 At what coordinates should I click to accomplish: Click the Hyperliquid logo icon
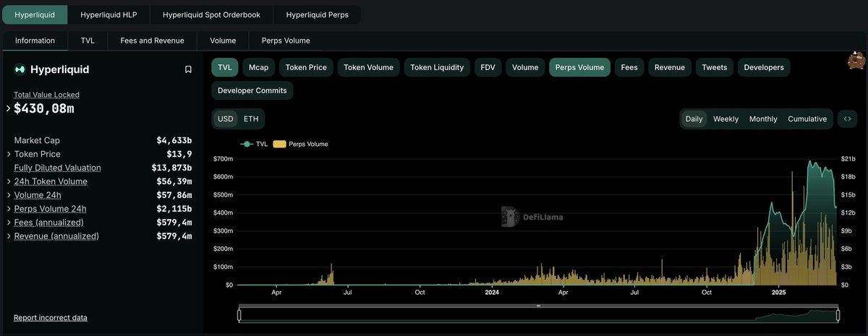(20, 69)
